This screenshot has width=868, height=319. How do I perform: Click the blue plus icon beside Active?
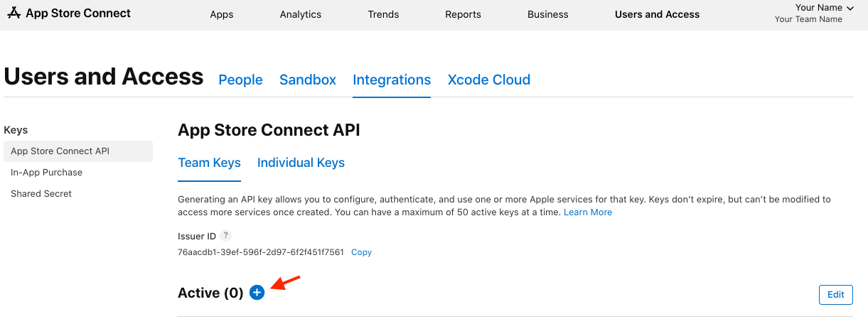click(257, 293)
